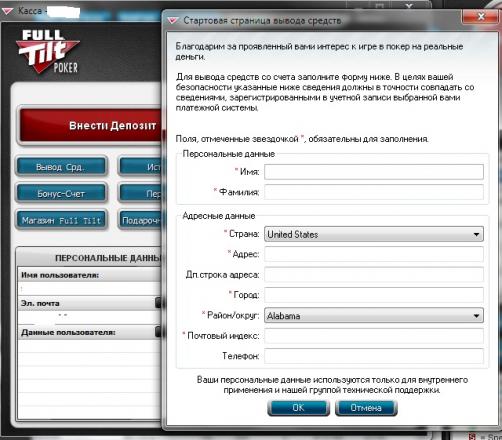The image size is (502, 440).
Task: Click the red icon in the dialog title bar
Action: (x=173, y=21)
